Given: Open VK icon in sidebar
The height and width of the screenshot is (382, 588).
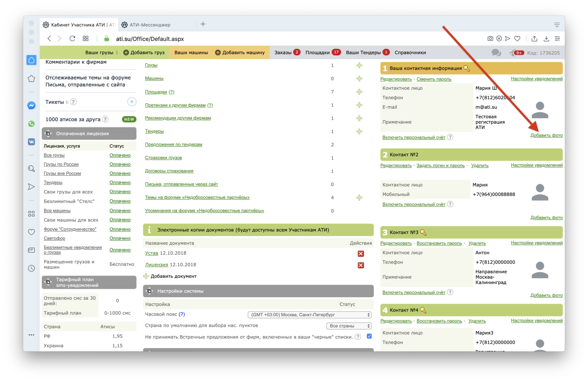Looking at the screenshot, I should click(x=31, y=142).
